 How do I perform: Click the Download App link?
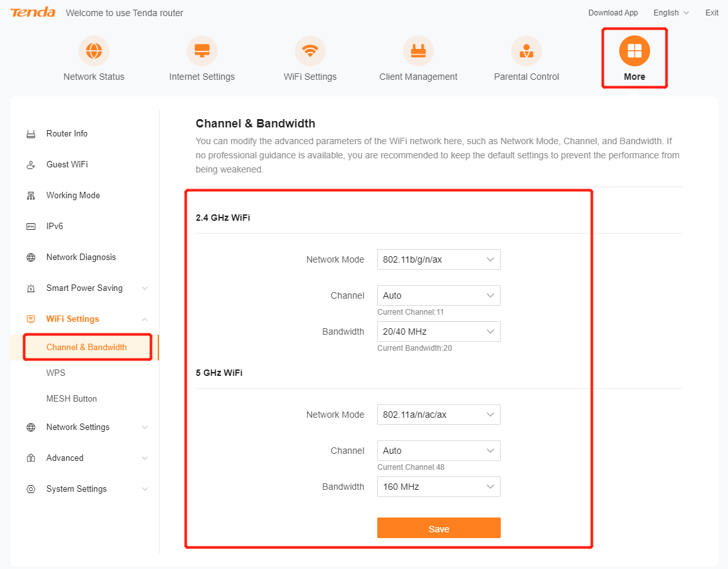[x=613, y=13]
